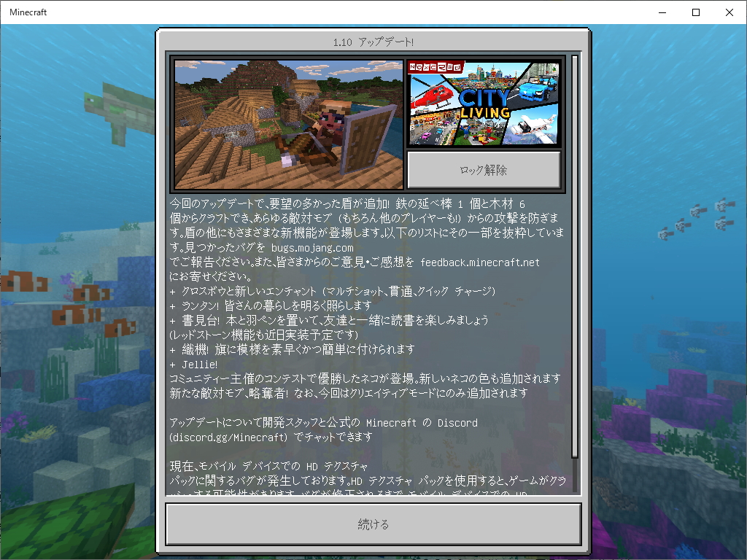This screenshot has height=560, width=747.
Task: Click the shield villager update screenshot
Action: 287,124
